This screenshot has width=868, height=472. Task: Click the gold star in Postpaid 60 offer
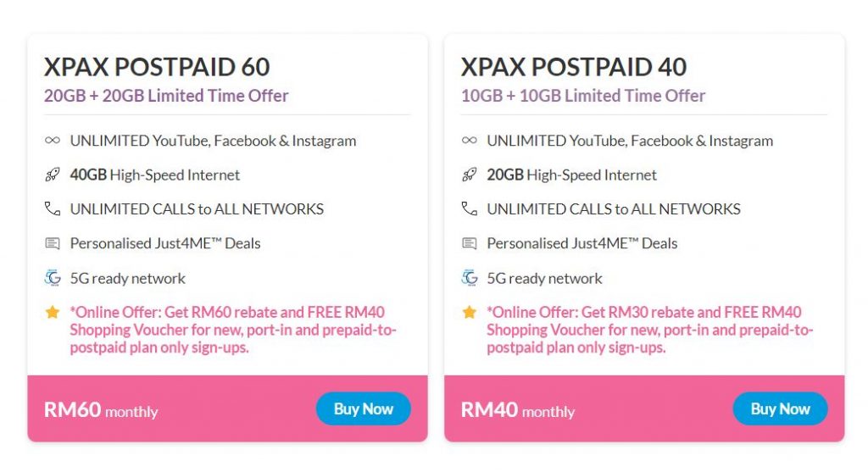click(x=53, y=313)
